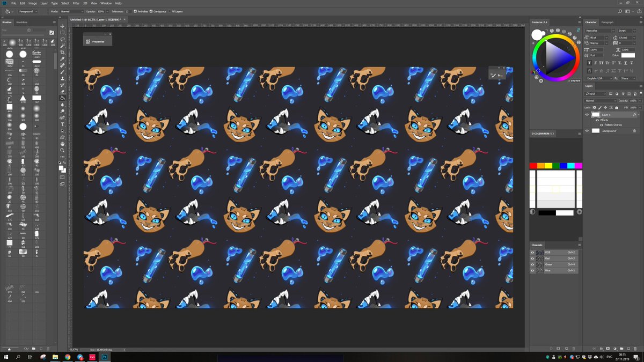Select the Rectangular Marquee tool

click(62, 33)
